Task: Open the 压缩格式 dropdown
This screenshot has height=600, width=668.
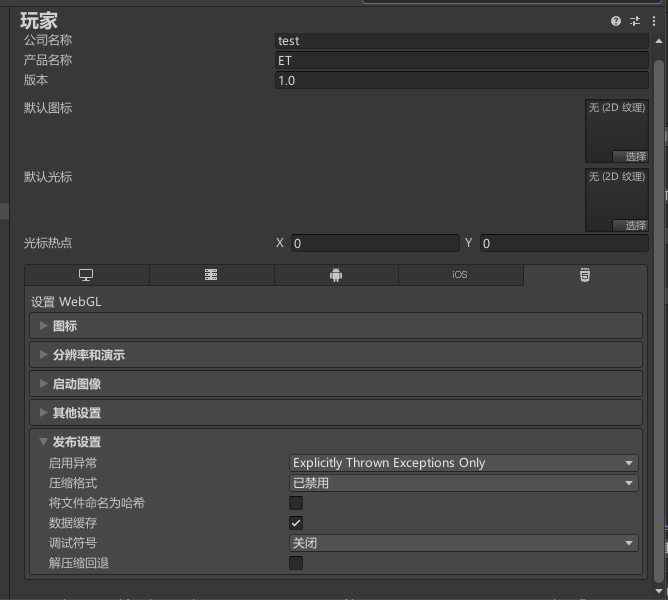Action: tap(464, 483)
